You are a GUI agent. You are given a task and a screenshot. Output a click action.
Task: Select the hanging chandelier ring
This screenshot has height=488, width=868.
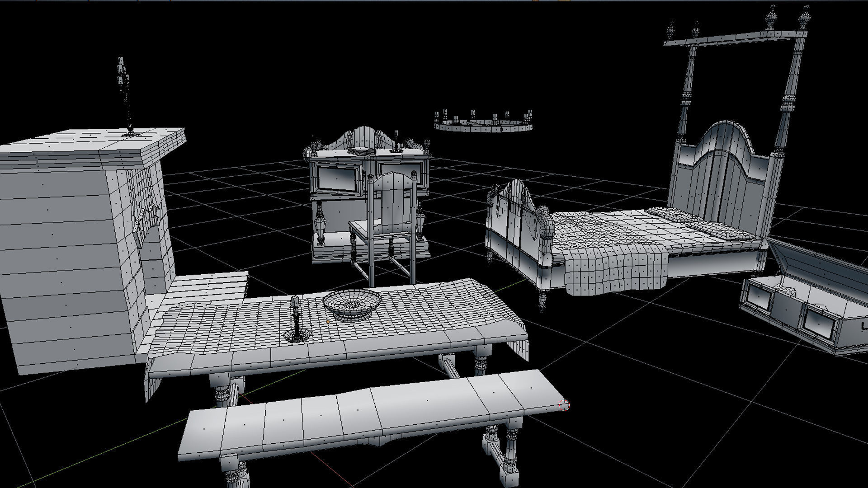[483, 122]
